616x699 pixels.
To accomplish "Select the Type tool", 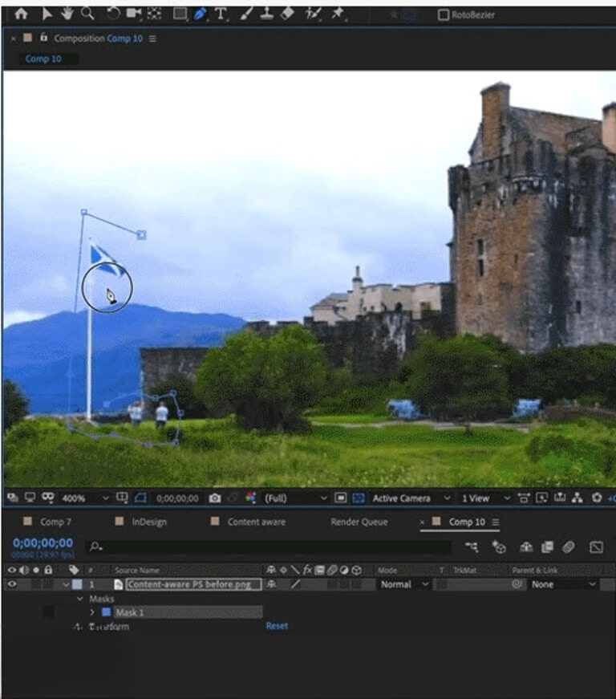I will 221,14.
